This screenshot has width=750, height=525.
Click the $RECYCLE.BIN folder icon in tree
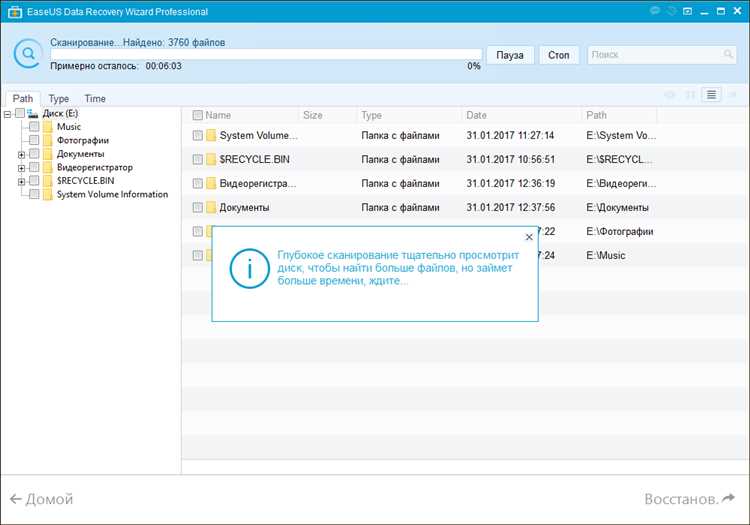coord(47,181)
